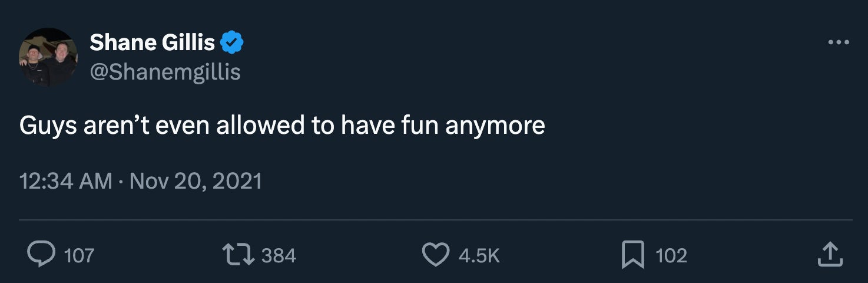The image size is (868, 283).
Task: Click the 12:34 AM timestamp
Action: coord(65,180)
